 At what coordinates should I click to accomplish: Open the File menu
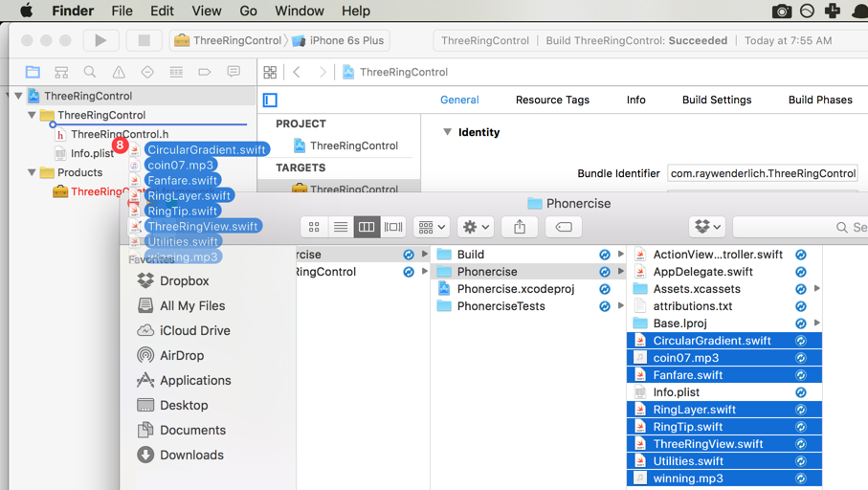tap(122, 11)
